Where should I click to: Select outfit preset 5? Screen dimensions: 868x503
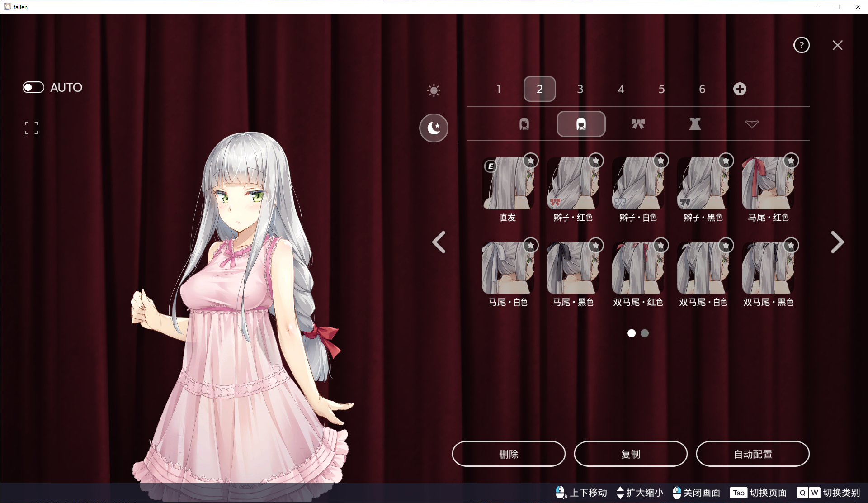[x=661, y=89]
